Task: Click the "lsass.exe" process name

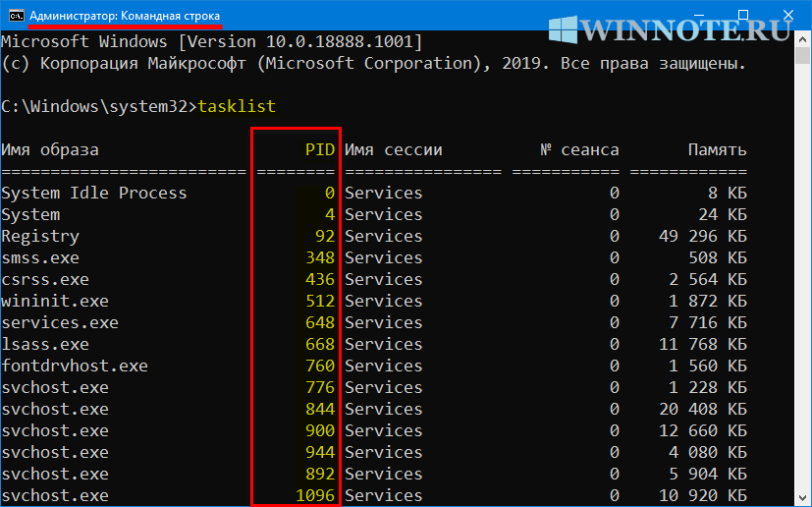Action: [x=45, y=344]
